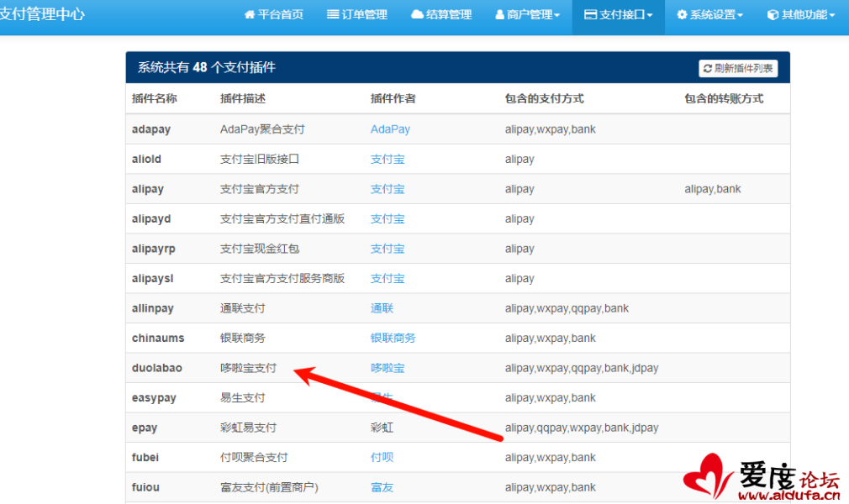Select the fuiou plugin name
Screen dimensions: 849x504
tap(145, 487)
